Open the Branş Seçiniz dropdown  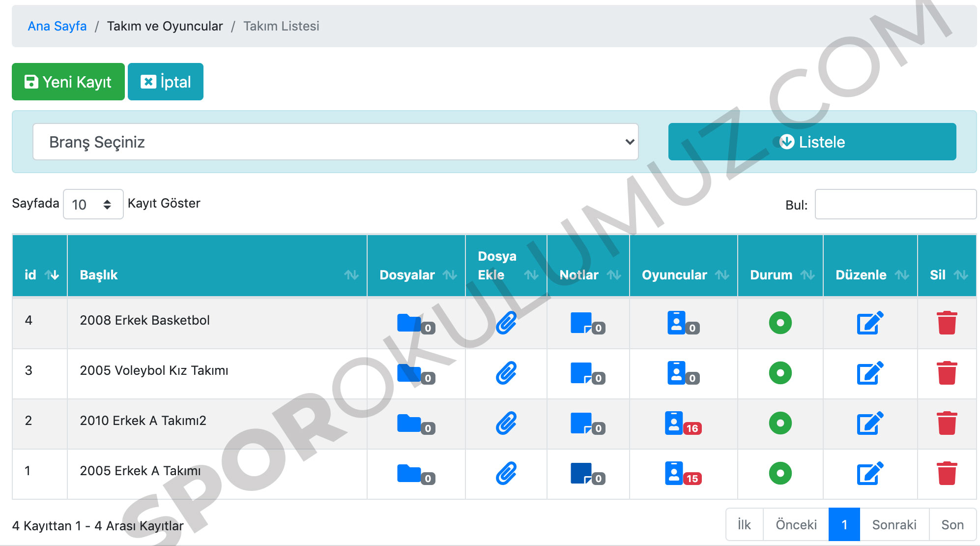pyautogui.click(x=335, y=142)
